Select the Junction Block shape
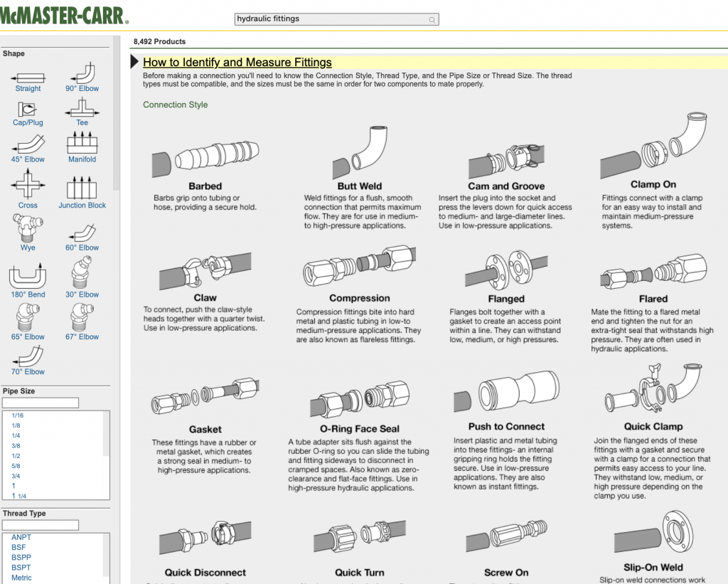 82,189
